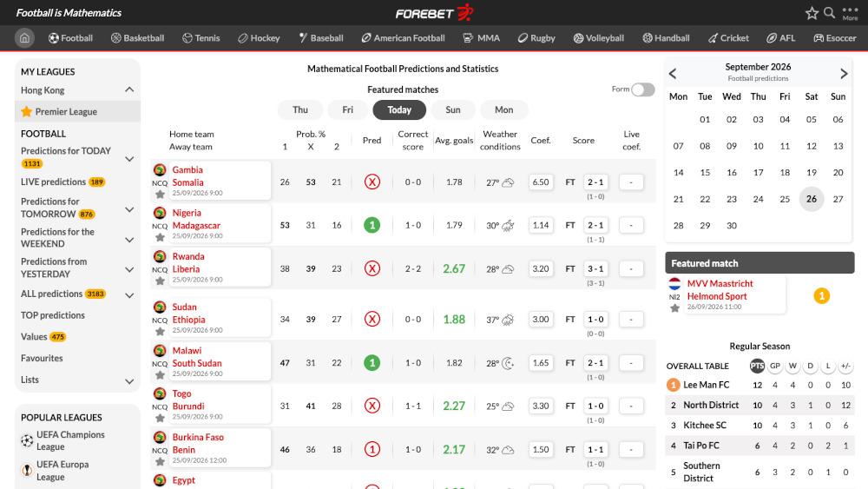Select September 26 in the calendar
Screen dimensions: 868x489
point(811,199)
